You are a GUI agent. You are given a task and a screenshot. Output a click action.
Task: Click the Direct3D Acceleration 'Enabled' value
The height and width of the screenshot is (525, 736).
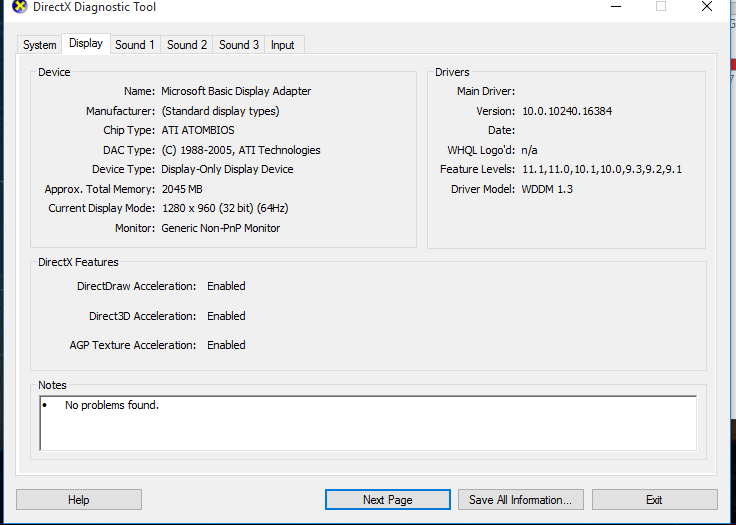coord(226,316)
